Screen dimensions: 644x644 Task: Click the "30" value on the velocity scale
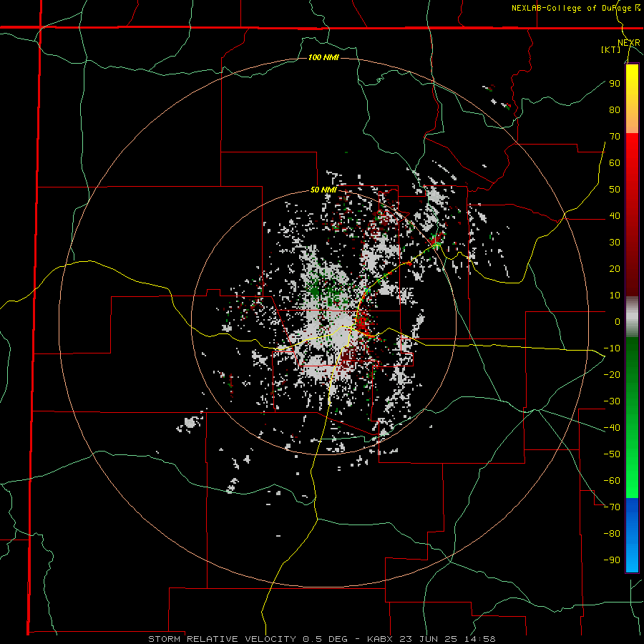click(615, 243)
